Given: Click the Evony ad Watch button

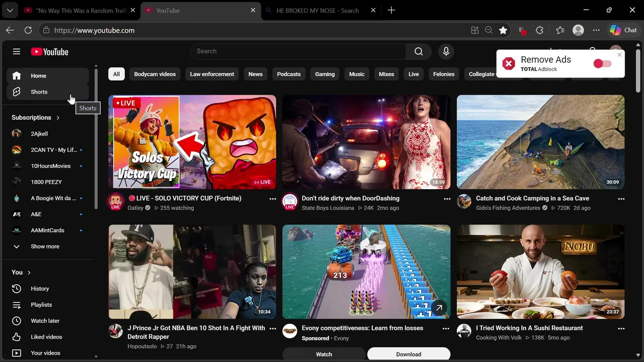Looking at the screenshot, I should click(x=324, y=354).
